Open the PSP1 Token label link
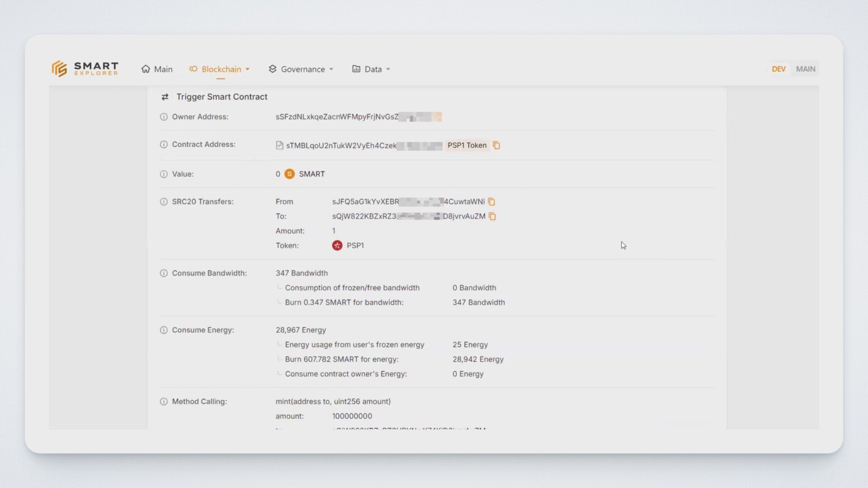The width and height of the screenshot is (868, 488). tap(467, 145)
